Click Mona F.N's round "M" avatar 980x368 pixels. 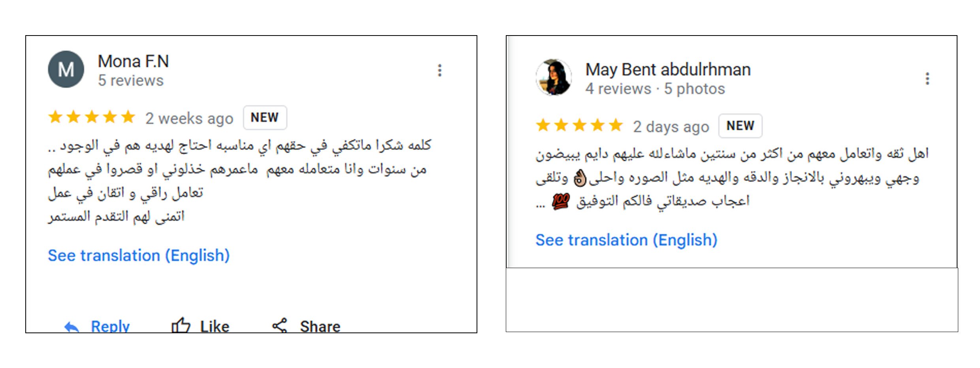[x=66, y=69]
